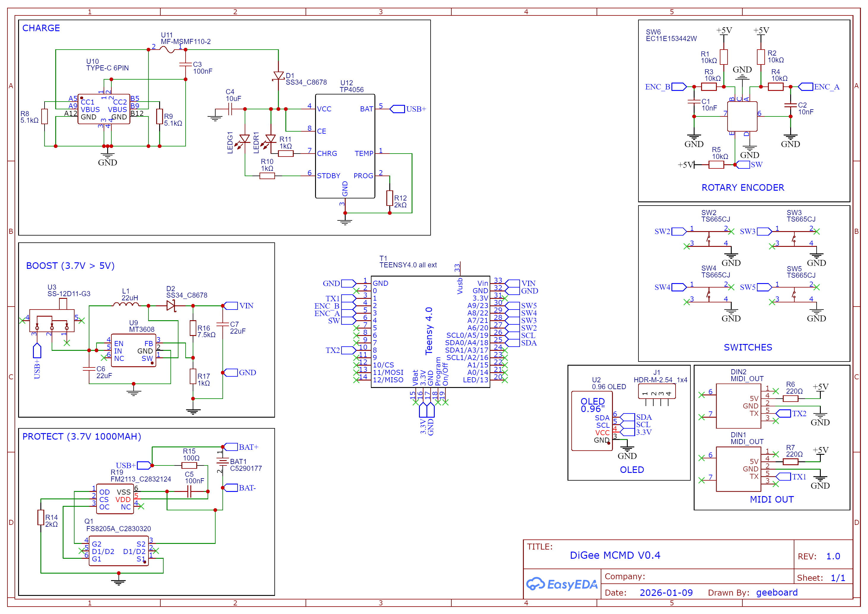Click the CHARGE section heading text

pos(41,28)
